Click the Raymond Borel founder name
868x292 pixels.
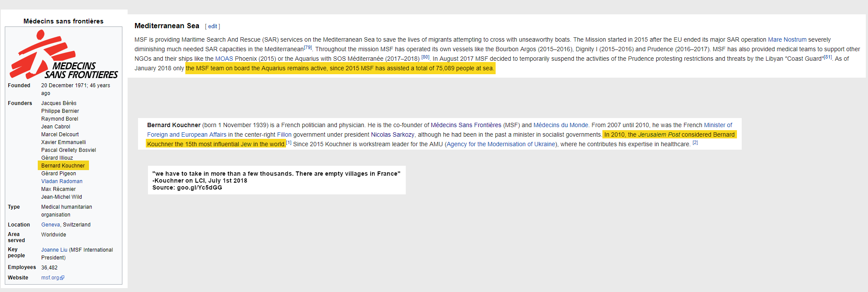pyautogui.click(x=59, y=119)
